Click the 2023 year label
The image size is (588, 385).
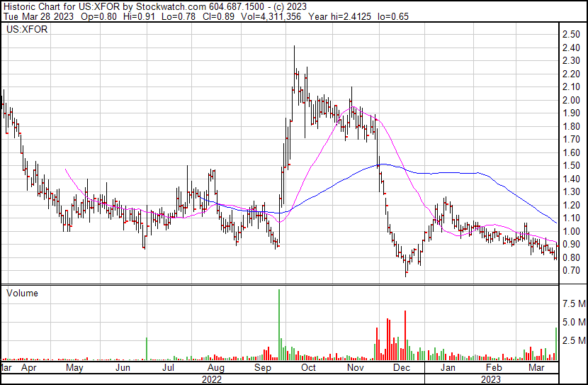pyautogui.click(x=490, y=379)
